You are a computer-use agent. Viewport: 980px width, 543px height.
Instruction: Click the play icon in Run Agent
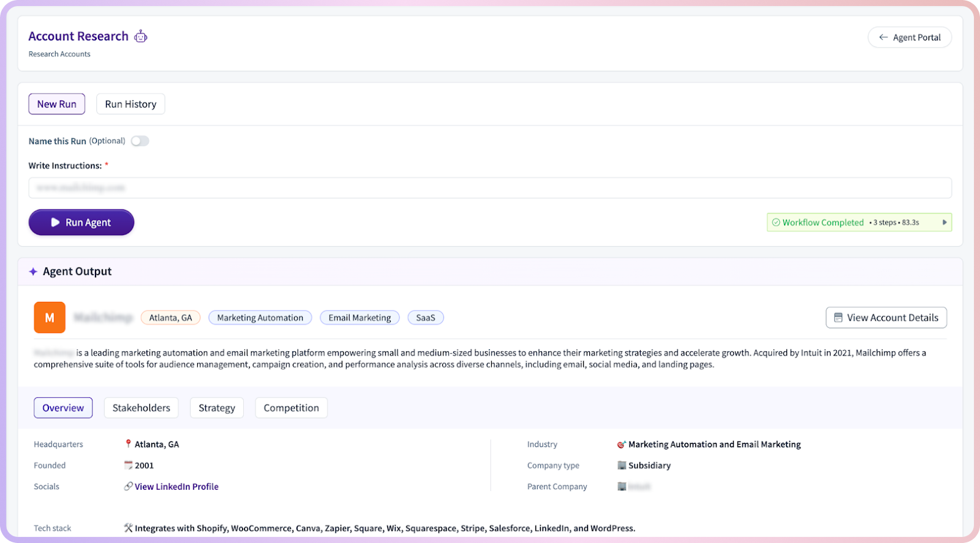55,222
